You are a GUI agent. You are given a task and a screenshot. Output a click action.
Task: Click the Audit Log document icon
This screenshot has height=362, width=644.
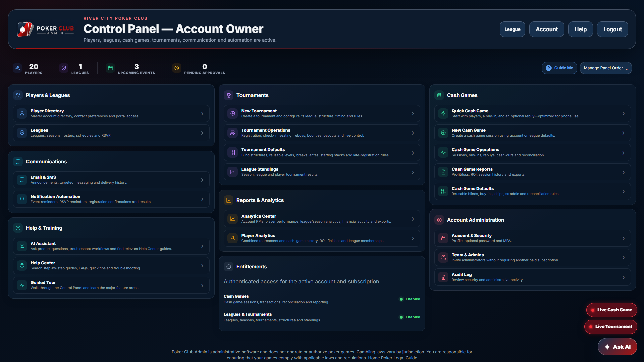point(443,277)
